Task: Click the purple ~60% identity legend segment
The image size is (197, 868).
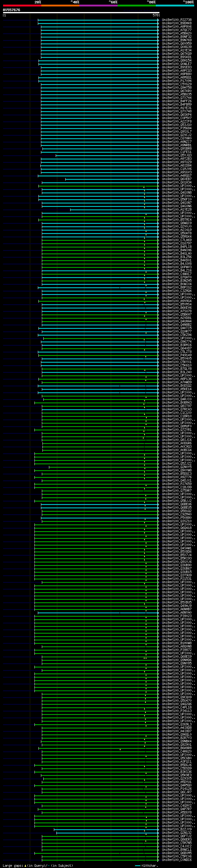Action: pyautogui.click(x=99, y=6)
